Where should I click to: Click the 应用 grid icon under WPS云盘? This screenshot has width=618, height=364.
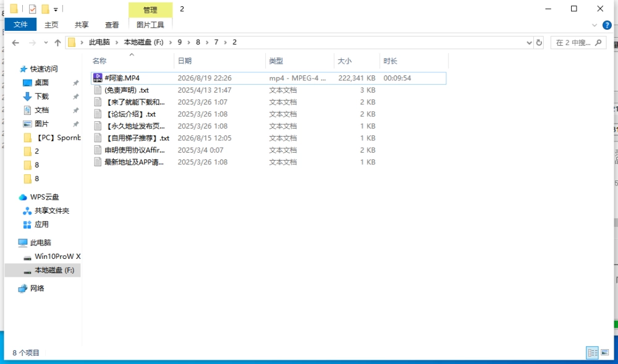coord(27,224)
